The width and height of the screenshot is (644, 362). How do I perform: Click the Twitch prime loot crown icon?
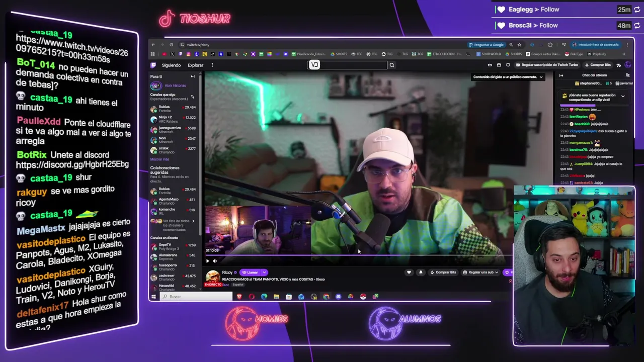(x=490, y=65)
